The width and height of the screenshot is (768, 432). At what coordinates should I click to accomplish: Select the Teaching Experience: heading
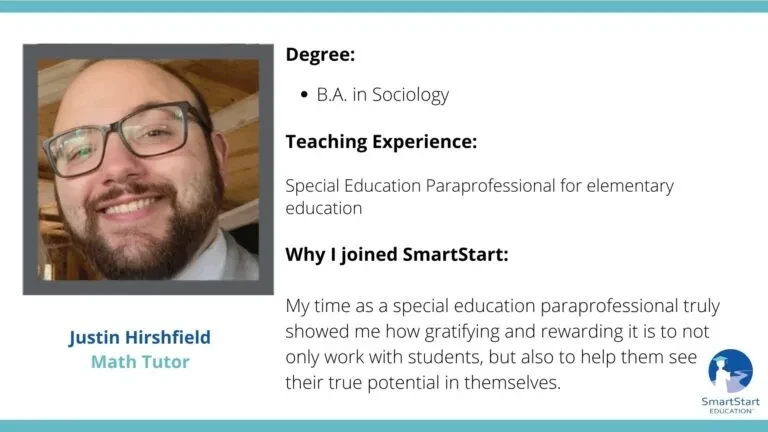pyautogui.click(x=381, y=142)
